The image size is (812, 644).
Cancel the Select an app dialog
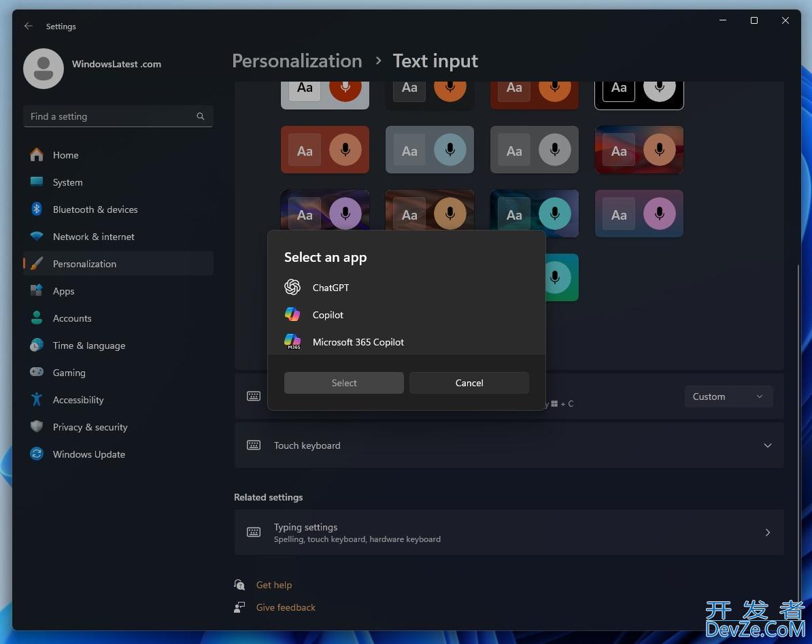(x=469, y=383)
